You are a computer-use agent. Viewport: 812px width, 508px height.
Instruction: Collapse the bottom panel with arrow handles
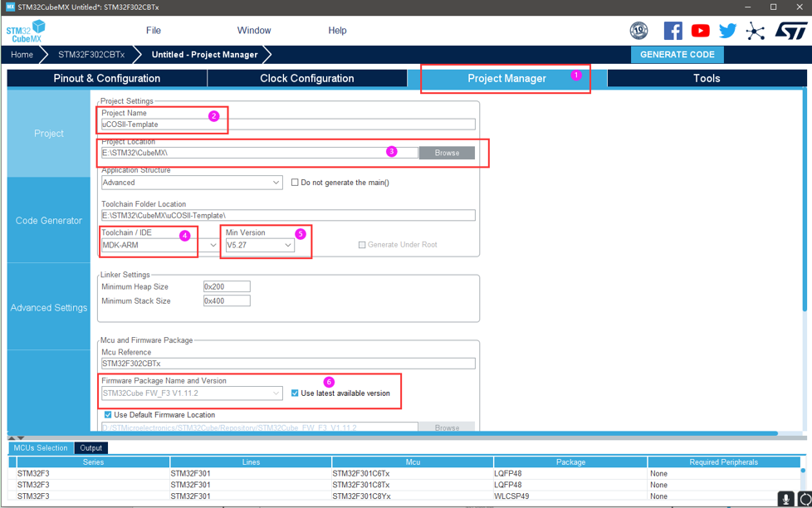point(16,438)
